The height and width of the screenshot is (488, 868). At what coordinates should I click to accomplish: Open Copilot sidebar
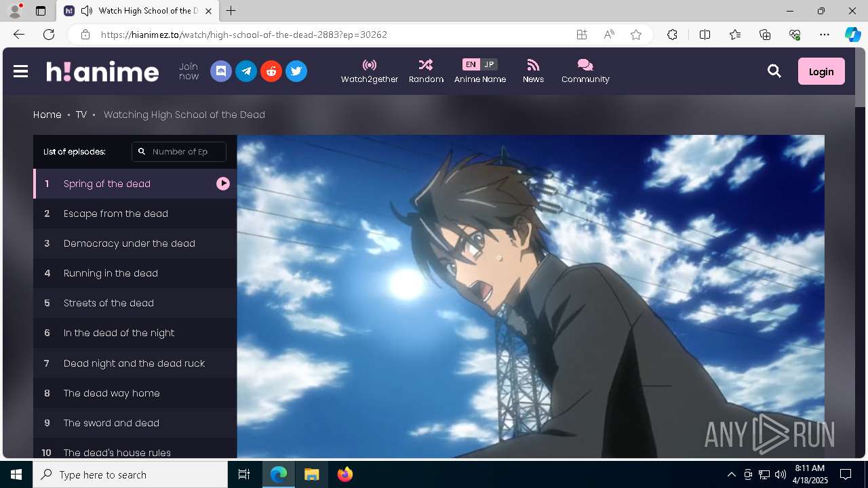tap(852, 35)
